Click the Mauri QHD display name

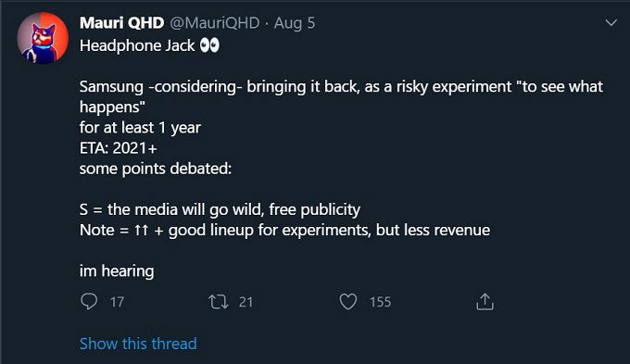[x=121, y=23]
